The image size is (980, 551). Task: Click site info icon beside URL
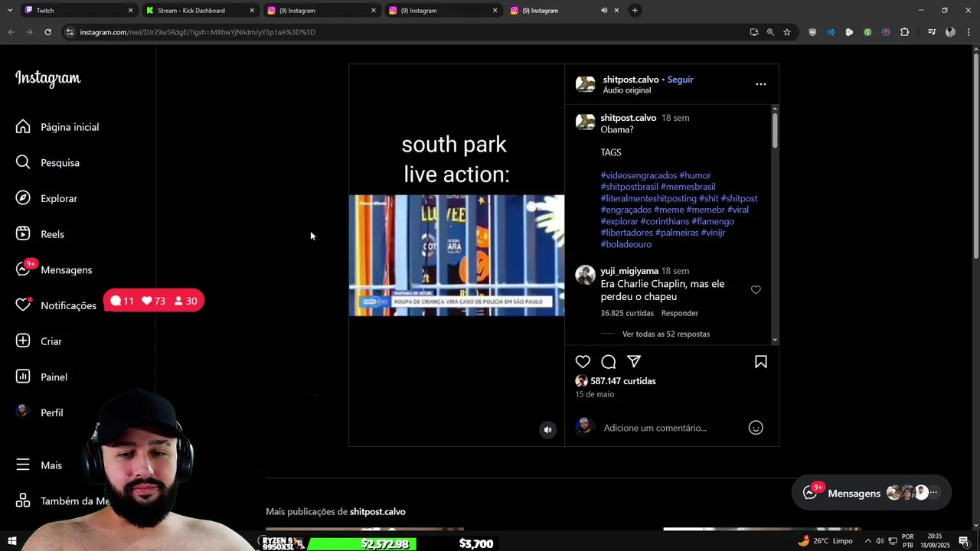pyautogui.click(x=69, y=32)
